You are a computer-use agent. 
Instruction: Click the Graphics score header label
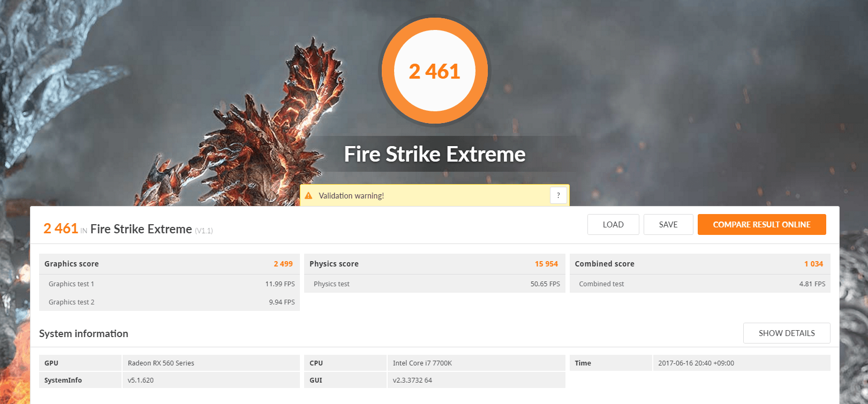click(72, 264)
